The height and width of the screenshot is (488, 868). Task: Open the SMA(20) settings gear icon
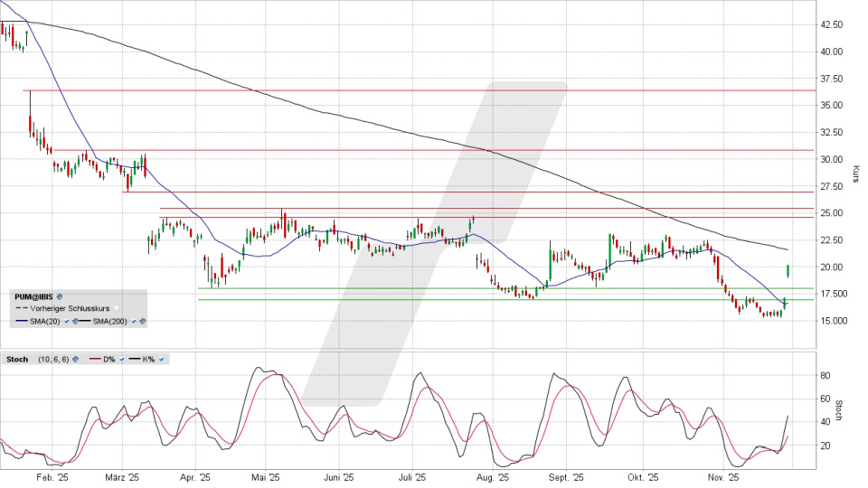75,321
